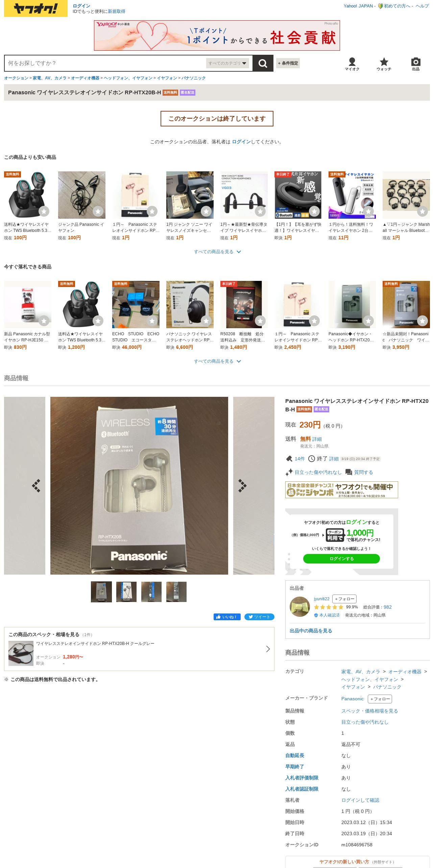The width and height of the screenshot is (434, 868).
Task: Show previous product image arrow
Action: (36, 485)
